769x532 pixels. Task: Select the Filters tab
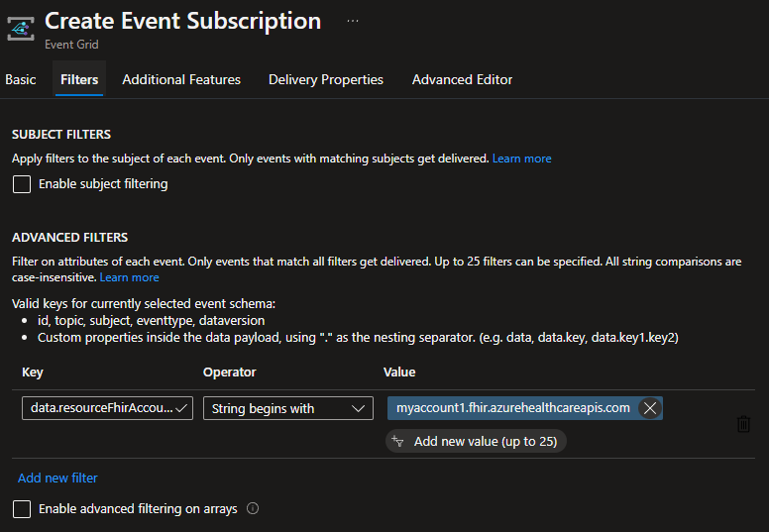click(79, 79)
